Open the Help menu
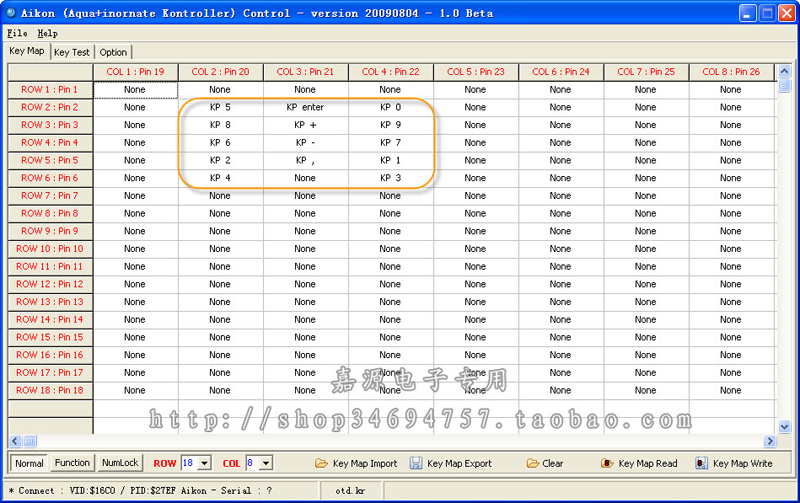800x503 pixels. pos(47,33)
